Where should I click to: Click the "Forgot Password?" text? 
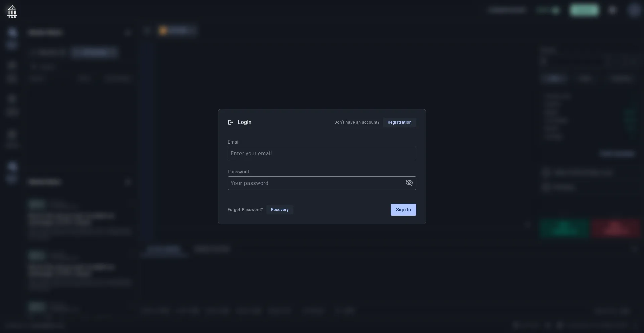245,210
